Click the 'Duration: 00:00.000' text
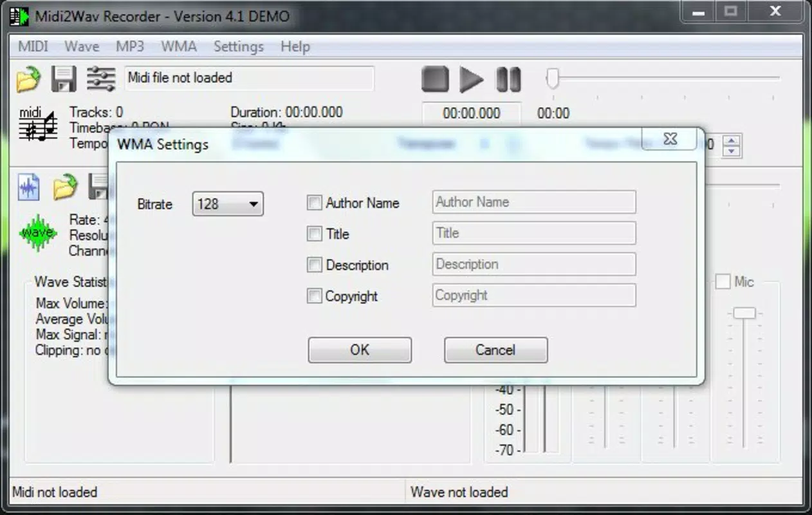 click(x=286, y=112)
